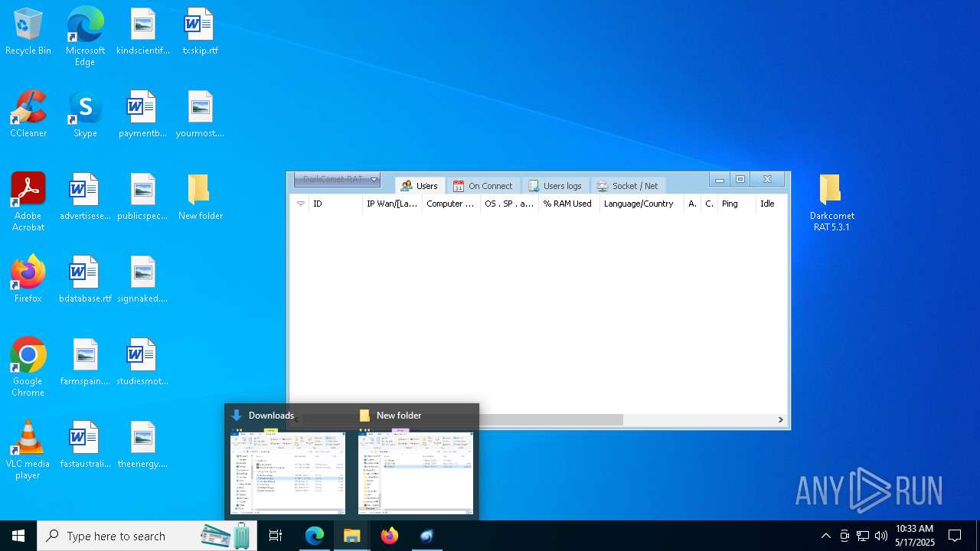Select the txskip.rtf document icon
The width and height of the screenshot is (980, 551).
coord(200,32)
